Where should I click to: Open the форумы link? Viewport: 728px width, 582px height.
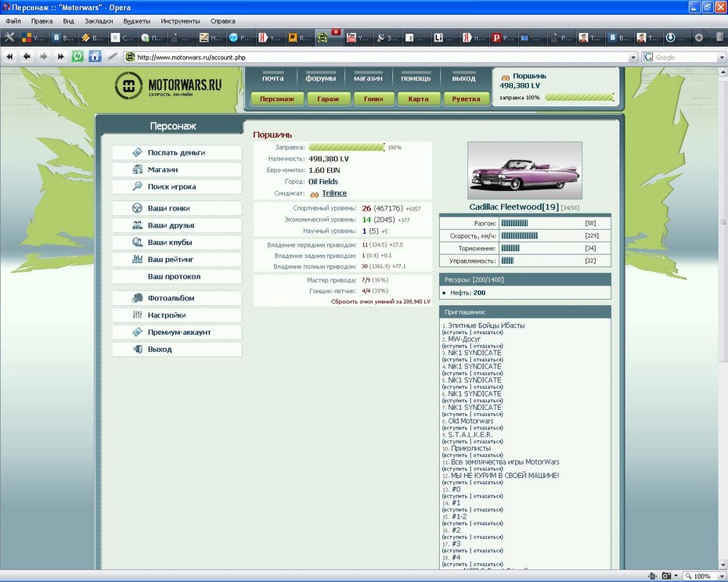[x=320, y=78]
